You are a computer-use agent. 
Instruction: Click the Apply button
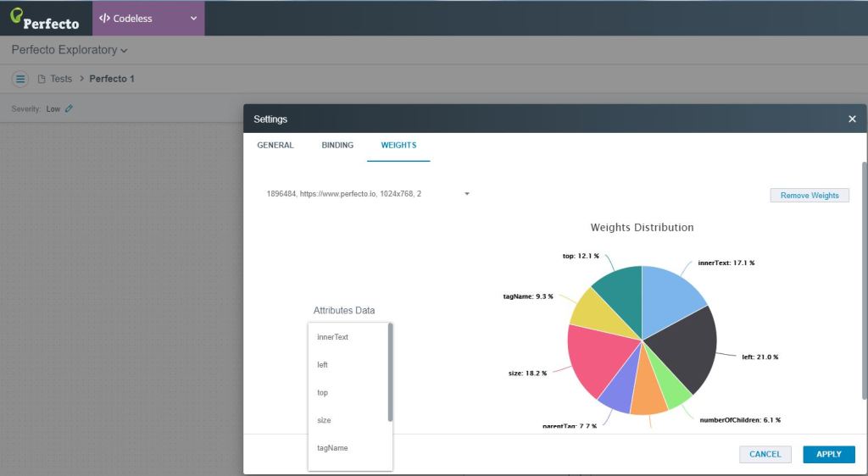pyautogui.click(x=828, y=454)
